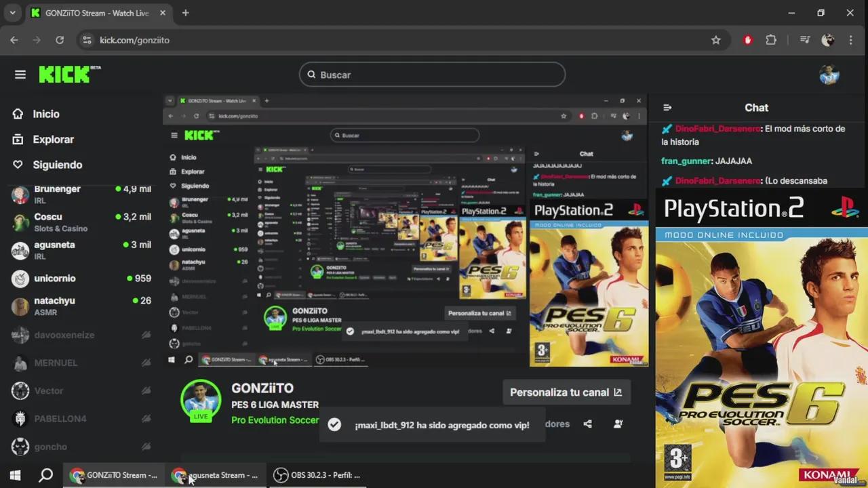Screen dimensions: 868x488
Task: Click the VIP added notification toast
Action: (x=432, y=425)
